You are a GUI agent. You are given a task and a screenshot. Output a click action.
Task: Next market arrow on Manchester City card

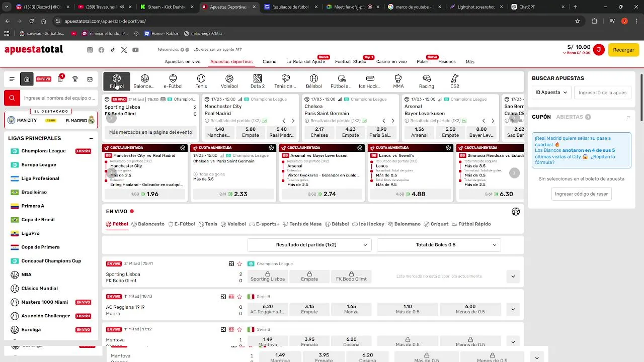[x=293, y=121]
